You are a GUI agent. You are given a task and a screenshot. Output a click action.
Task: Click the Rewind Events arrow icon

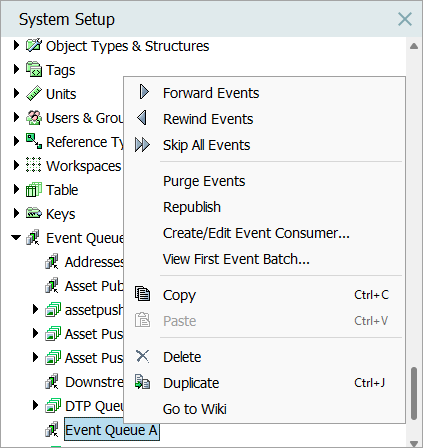(x=142, y=118)
